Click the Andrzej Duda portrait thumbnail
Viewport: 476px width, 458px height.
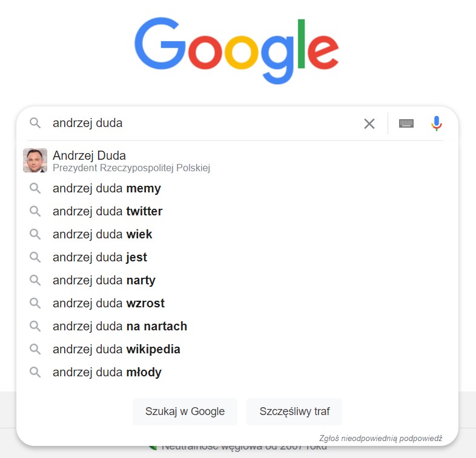point(35,160)
